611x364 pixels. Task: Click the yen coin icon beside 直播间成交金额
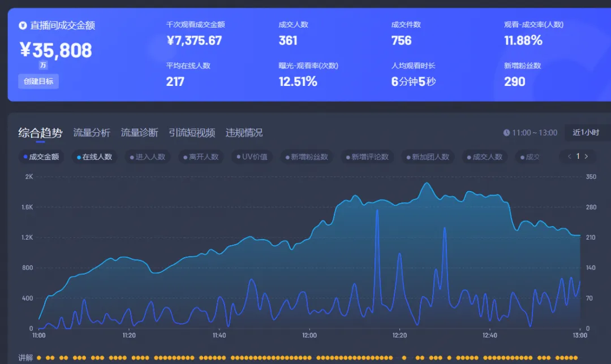[23, 25]
